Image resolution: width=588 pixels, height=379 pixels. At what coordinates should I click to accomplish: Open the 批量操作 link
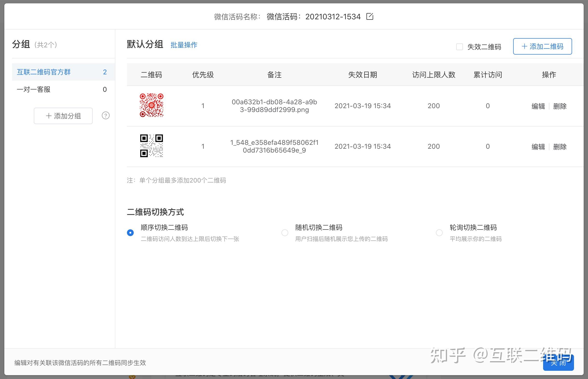tap(184, 45)
